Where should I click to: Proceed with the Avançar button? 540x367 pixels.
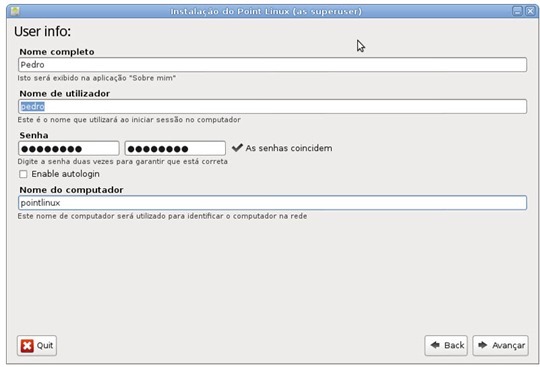tap(500, 345)
